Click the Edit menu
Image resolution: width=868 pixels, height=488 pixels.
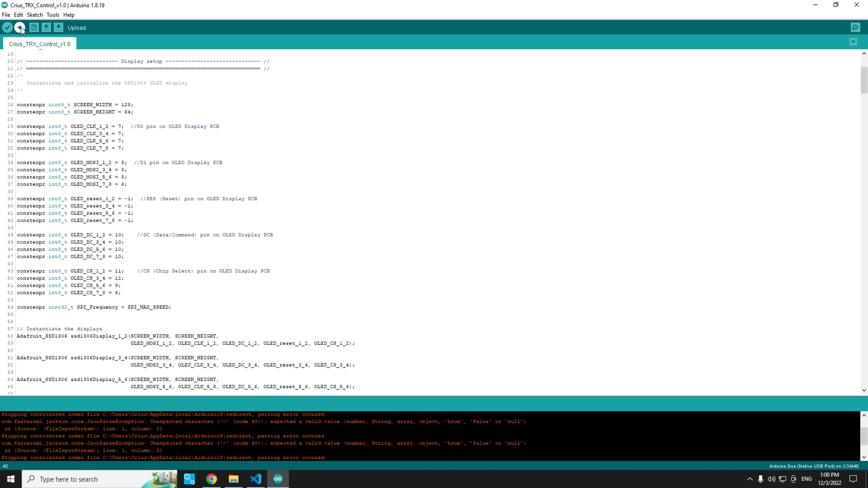tap(19, 15)
